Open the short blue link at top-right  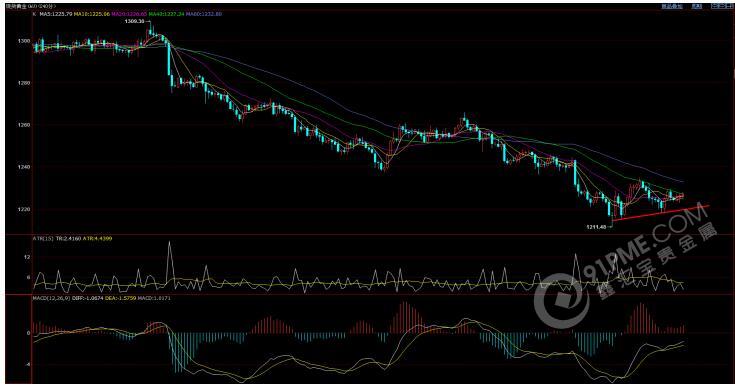pos(697,6)
